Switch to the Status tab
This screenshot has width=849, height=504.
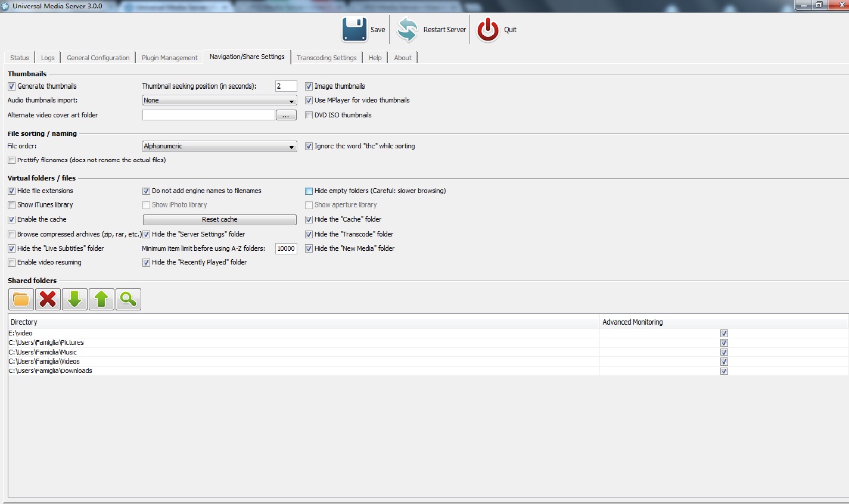point(20,58)
